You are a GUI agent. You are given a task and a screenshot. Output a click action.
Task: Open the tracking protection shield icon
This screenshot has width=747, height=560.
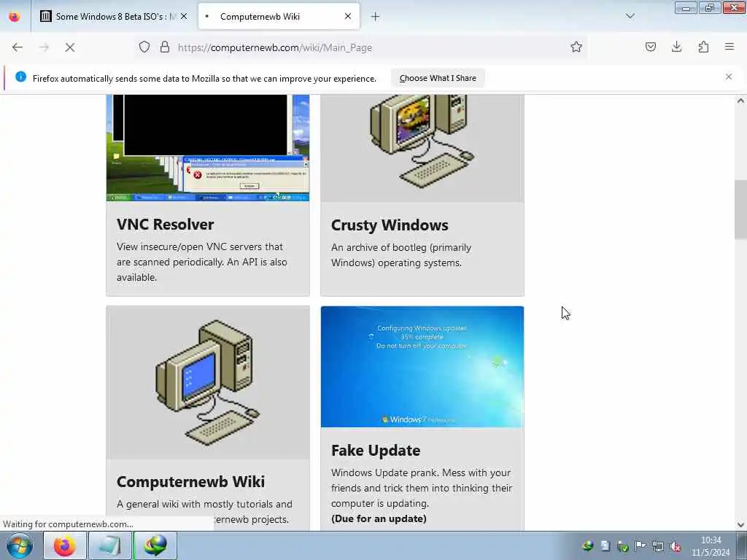coord(144,47)
